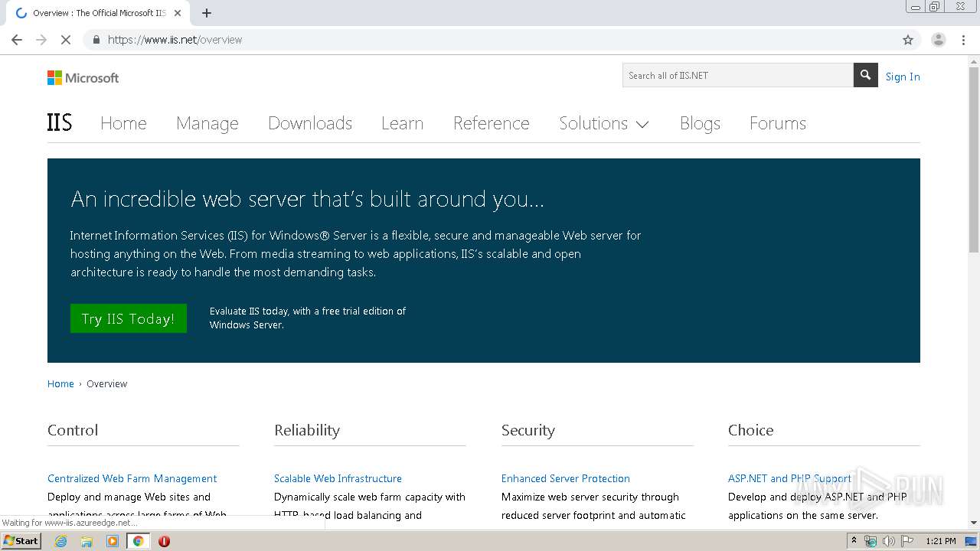This screenshot has height=551, width=980.
Task: Open the Forums nav item
Action: [778, 123]
